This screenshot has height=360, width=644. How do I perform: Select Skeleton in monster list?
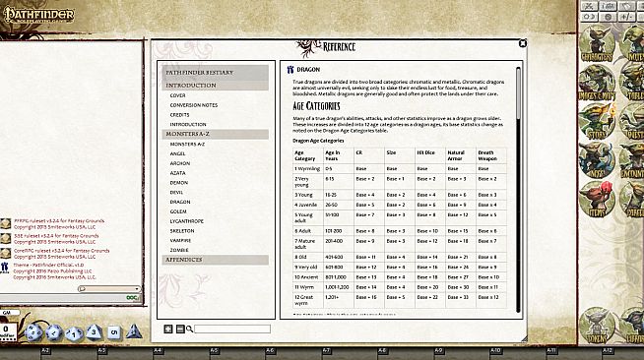click(x=182, y=231)
